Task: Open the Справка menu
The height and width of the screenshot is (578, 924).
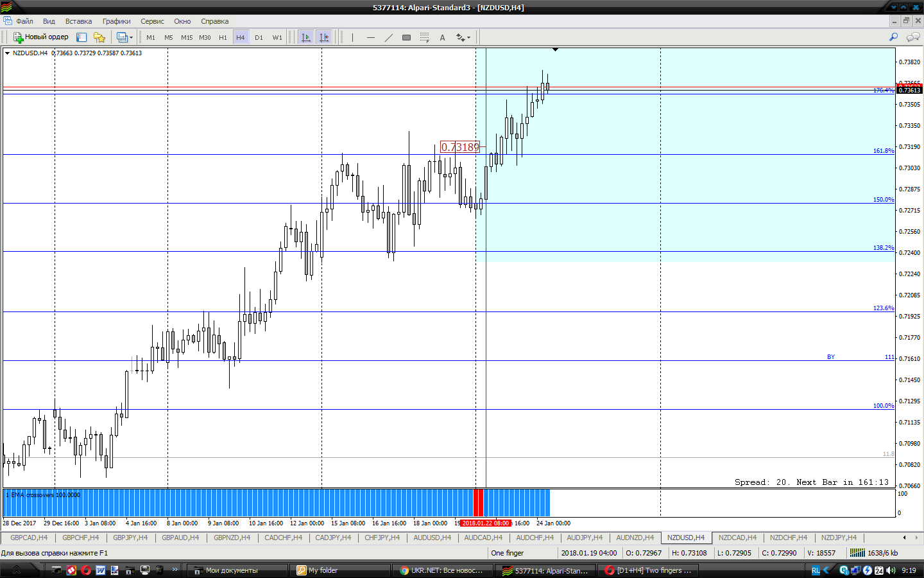Action: pos(214,21)
